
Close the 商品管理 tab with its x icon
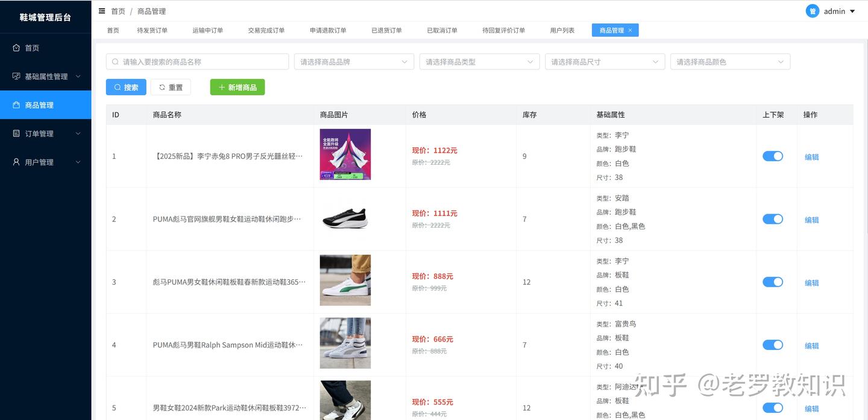pos(631,30)
